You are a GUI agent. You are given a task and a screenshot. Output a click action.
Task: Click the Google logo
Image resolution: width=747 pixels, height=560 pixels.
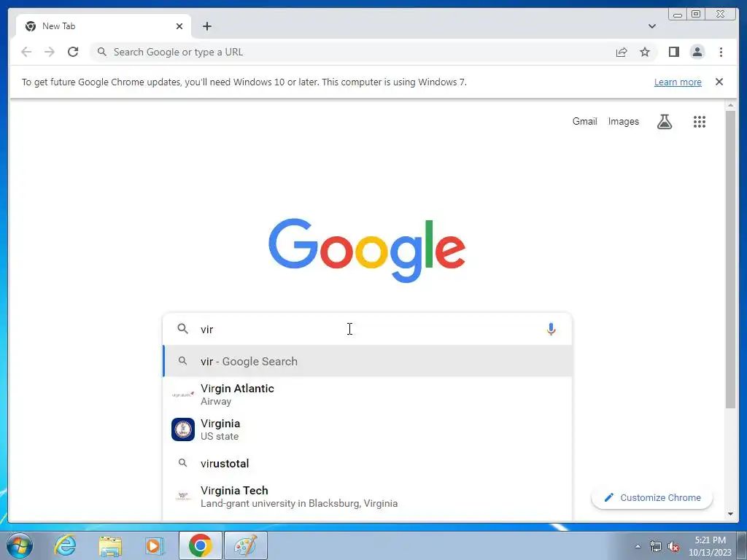pyautogui.click(x=367, y=251)
